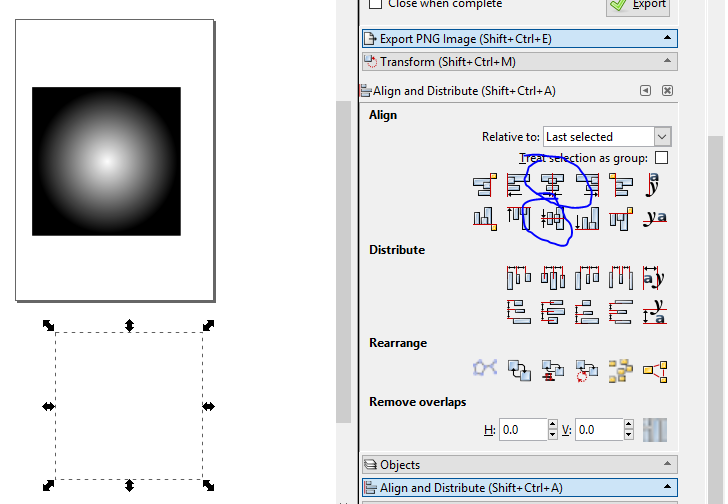
Task: Click the top-center vertical scale handle
Action: click(129, 325)
